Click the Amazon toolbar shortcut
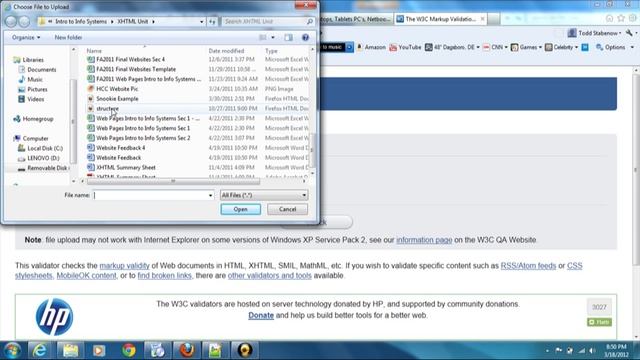 tap(371, 47)
